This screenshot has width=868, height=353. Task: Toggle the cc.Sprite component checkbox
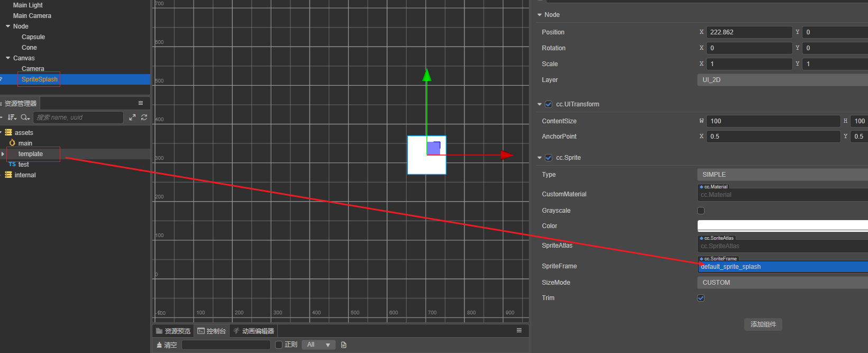coord(549,158)
